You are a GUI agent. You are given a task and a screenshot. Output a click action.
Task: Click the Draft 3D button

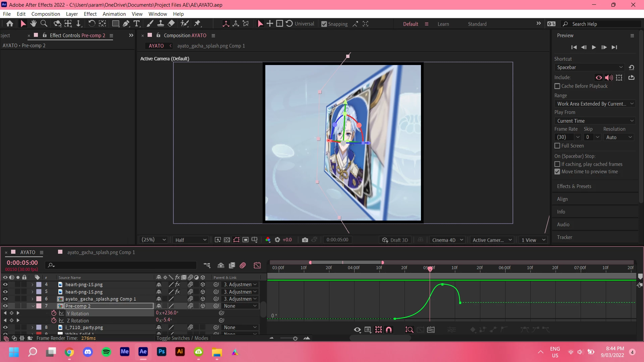[x=395, y=240]
